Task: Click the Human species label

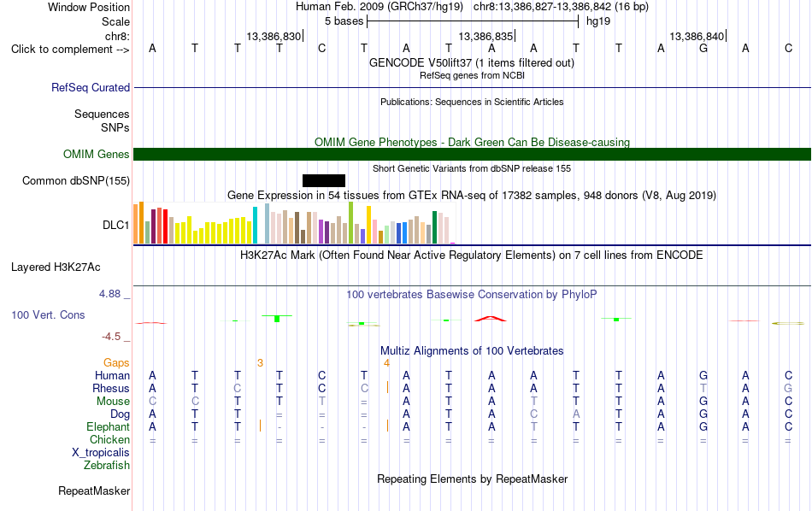Action: [112, 375]
